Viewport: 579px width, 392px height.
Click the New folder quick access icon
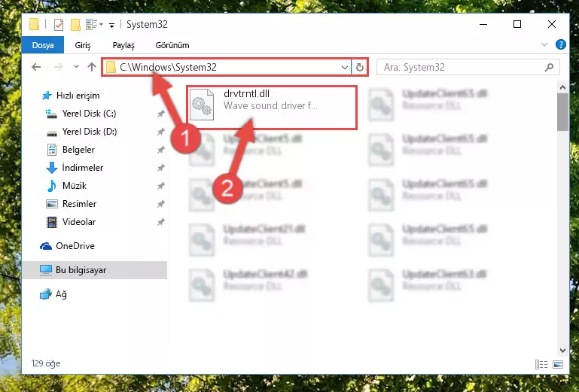tap(75, 25)
